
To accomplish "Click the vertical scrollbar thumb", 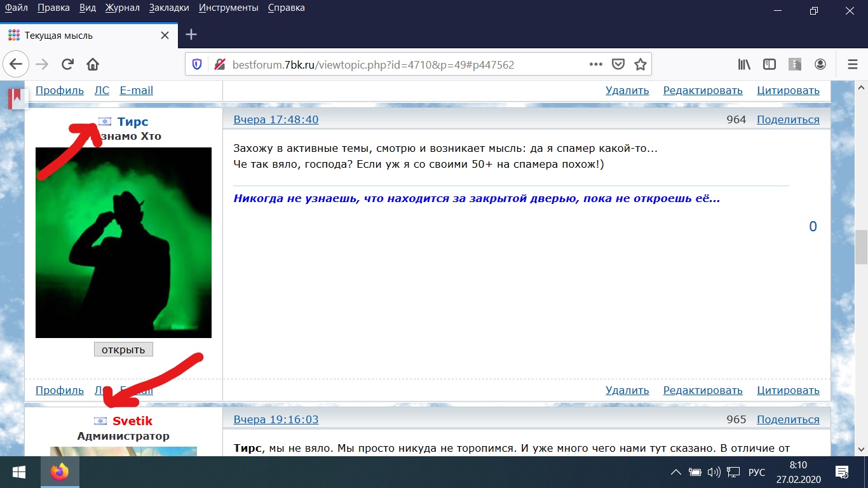I will coord(862,247).
